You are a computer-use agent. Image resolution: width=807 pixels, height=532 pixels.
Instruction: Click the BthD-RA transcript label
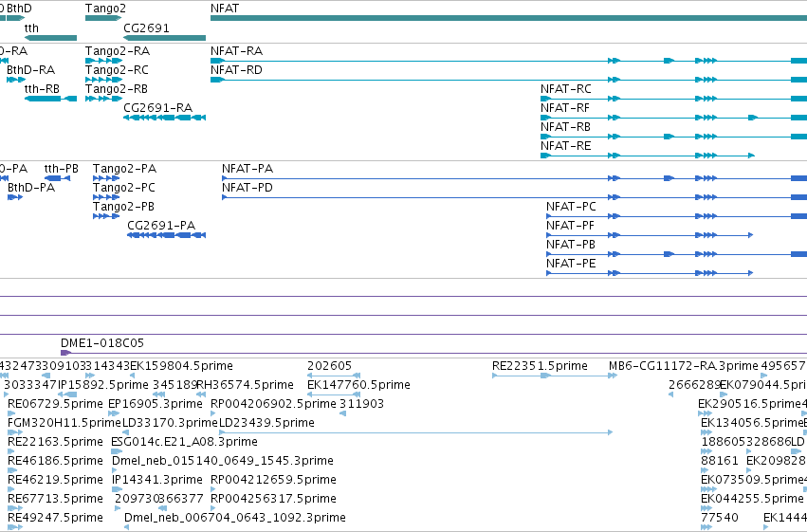[x=31, y=69]
